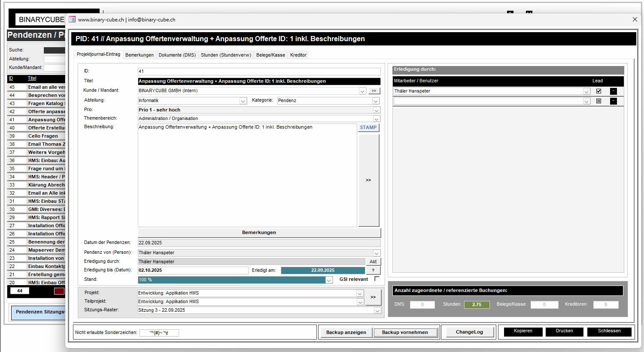The height and width of the screenshot is (352, 644).
Task: Click the >> button next to Projekt
Action: [373, 297]
